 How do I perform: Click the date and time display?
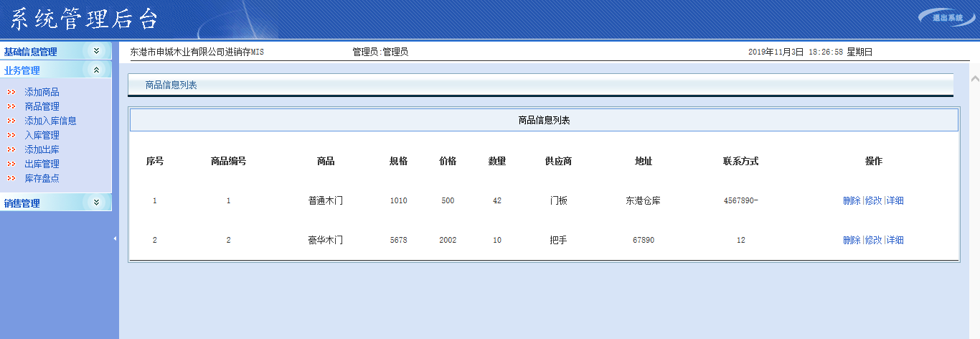[810, 52]
